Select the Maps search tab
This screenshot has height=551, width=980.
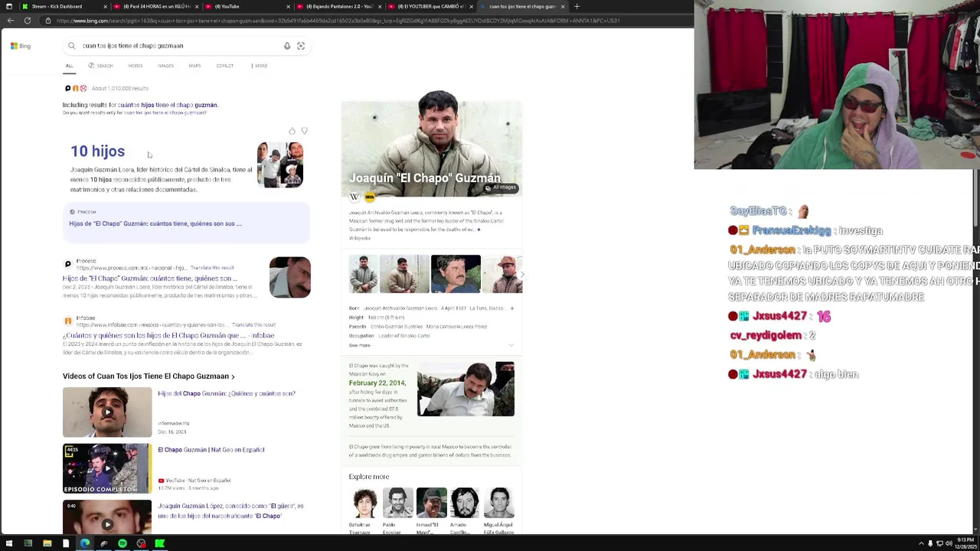coord(194,66)
